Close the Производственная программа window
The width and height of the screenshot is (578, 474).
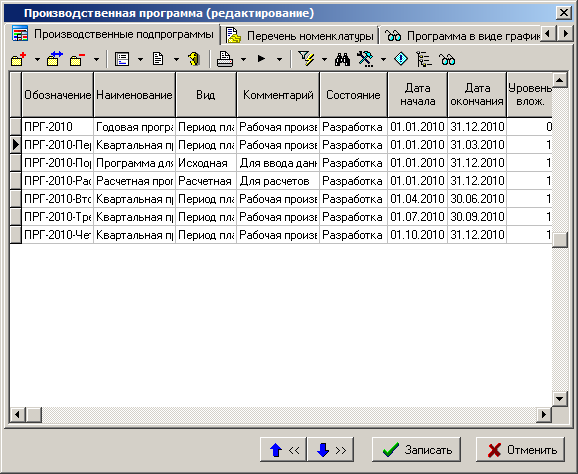[x=564, y=13]
